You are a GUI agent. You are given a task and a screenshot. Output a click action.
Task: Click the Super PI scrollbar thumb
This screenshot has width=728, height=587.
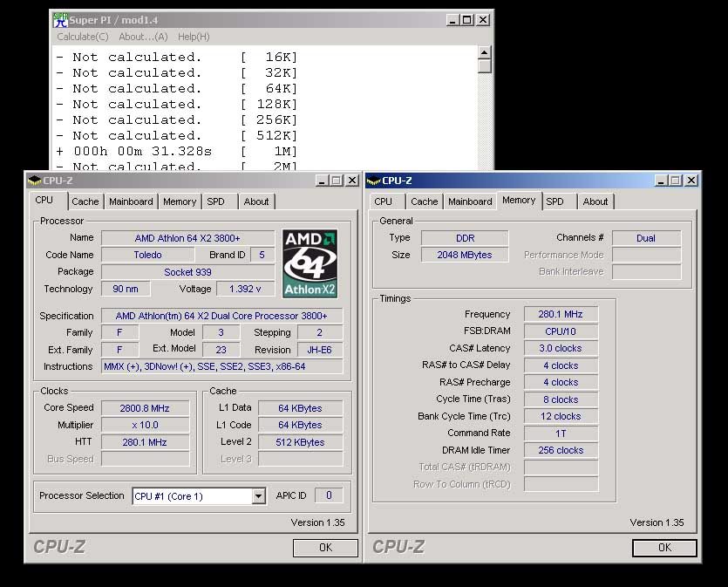click(484, 66)
